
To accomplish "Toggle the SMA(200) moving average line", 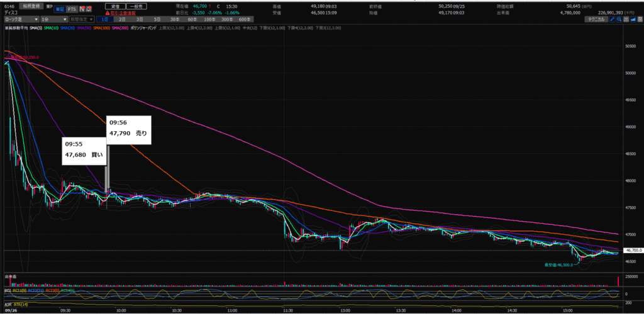I will pyautogui.click(x=121, y=28).
